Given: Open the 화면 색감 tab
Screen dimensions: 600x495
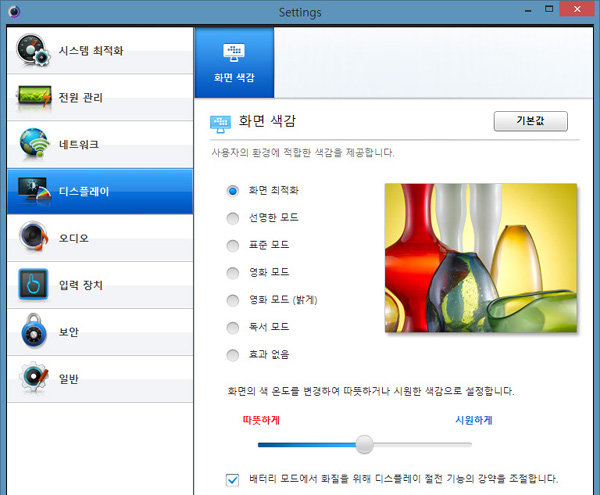Looking at the screenshot, I should 234,62.
